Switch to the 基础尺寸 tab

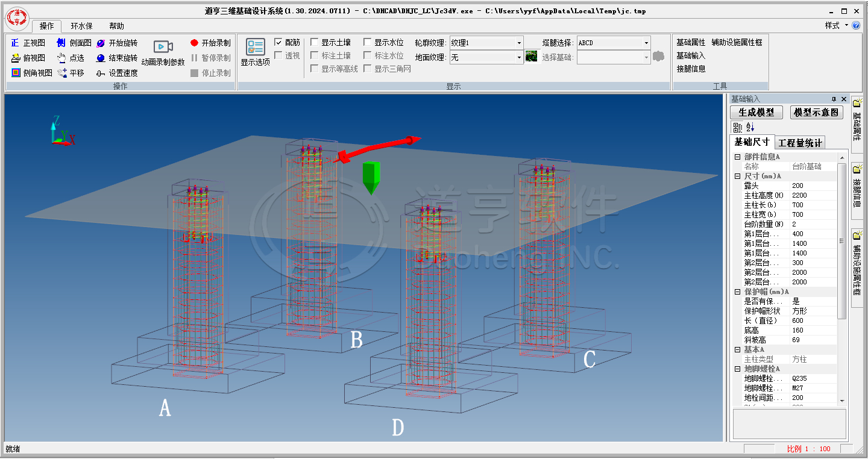click(x=752, y=142)
